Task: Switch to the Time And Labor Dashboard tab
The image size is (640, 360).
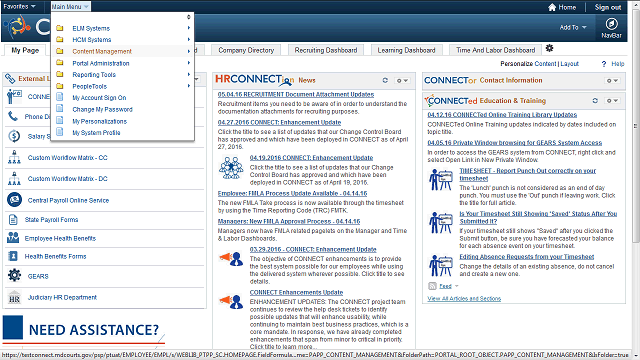Action: [x=496, y=50]
